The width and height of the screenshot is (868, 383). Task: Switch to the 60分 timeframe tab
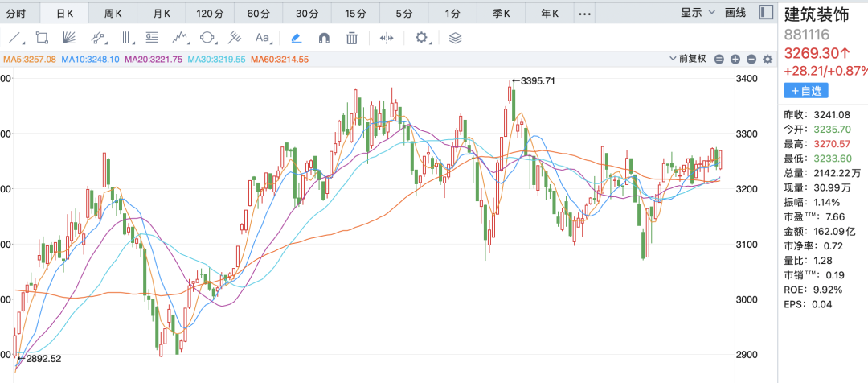(258, 14)
